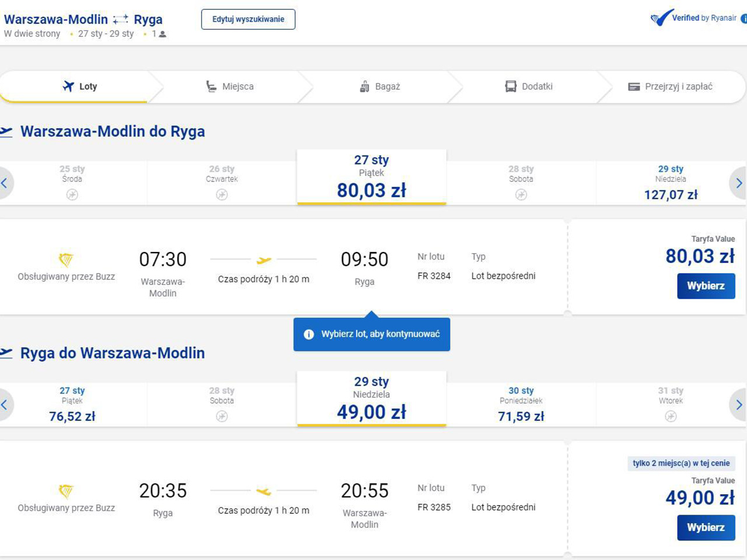Select outbound date 29 sty for 127,07 zł

pos(671,183)
